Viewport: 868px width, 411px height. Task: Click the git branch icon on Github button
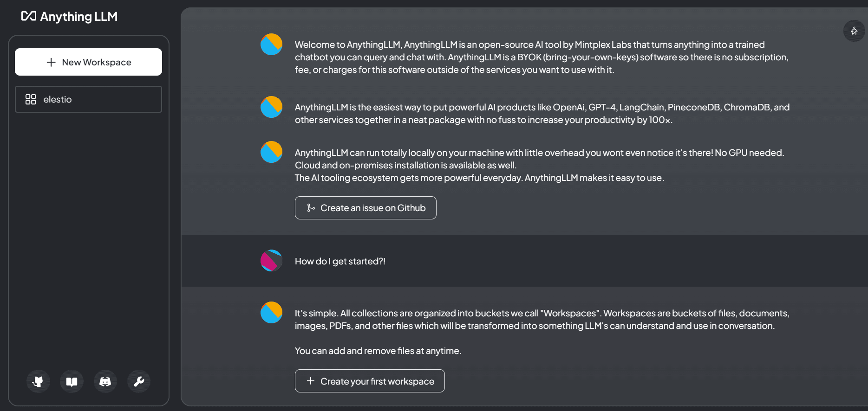tap(311, 208)
